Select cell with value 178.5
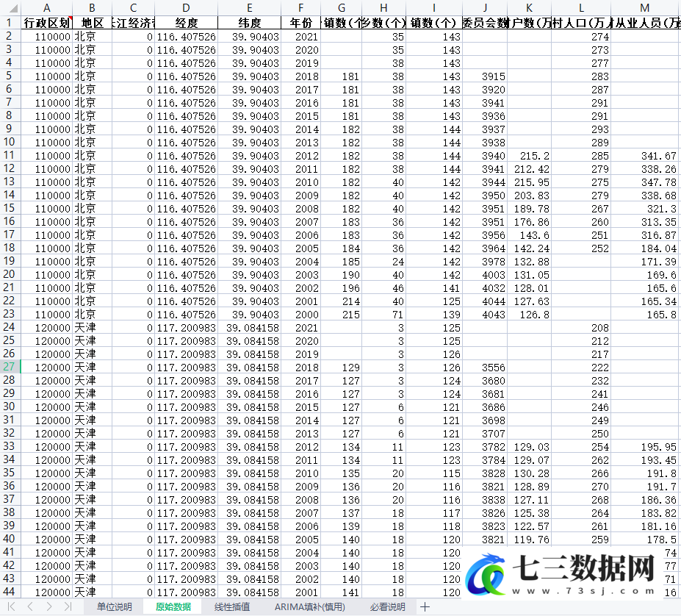This screenshot has height=616, width=681. tap(645, 540)
